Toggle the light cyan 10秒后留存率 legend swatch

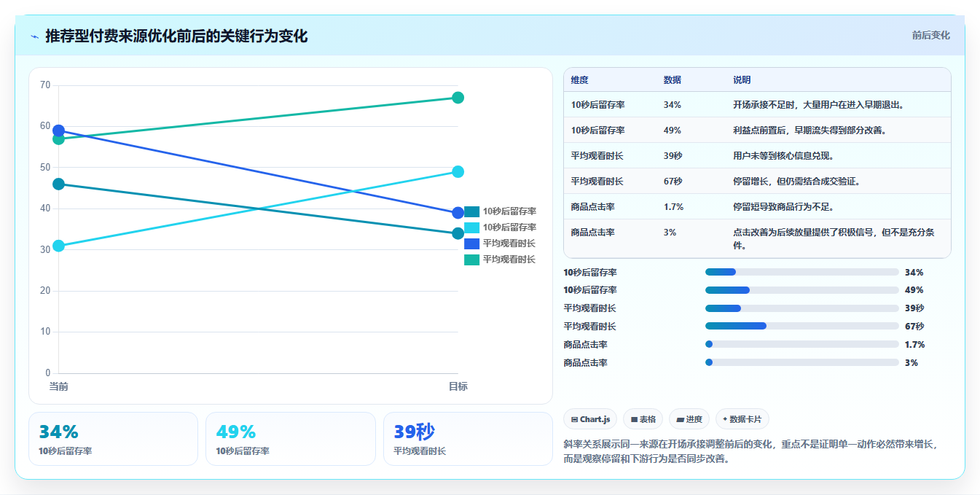[x=471, y=227]
